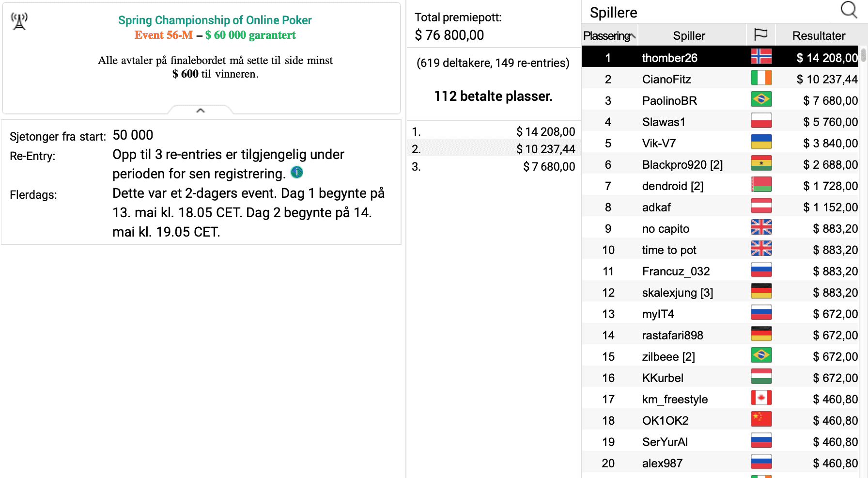The height and width of the screenshot is (478, 868).
Task: Click Event 56-M guaranteed text
Action: tap(215, 35)
